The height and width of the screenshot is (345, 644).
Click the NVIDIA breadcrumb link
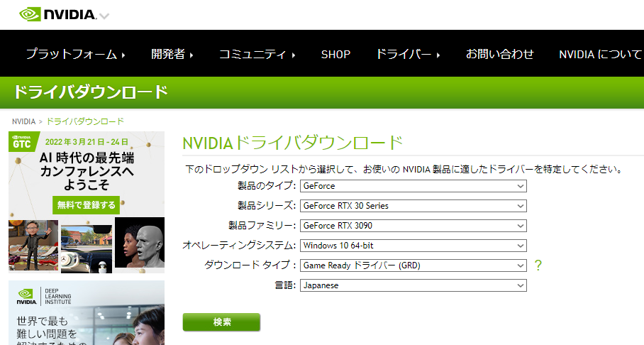(x=23, y=121)
